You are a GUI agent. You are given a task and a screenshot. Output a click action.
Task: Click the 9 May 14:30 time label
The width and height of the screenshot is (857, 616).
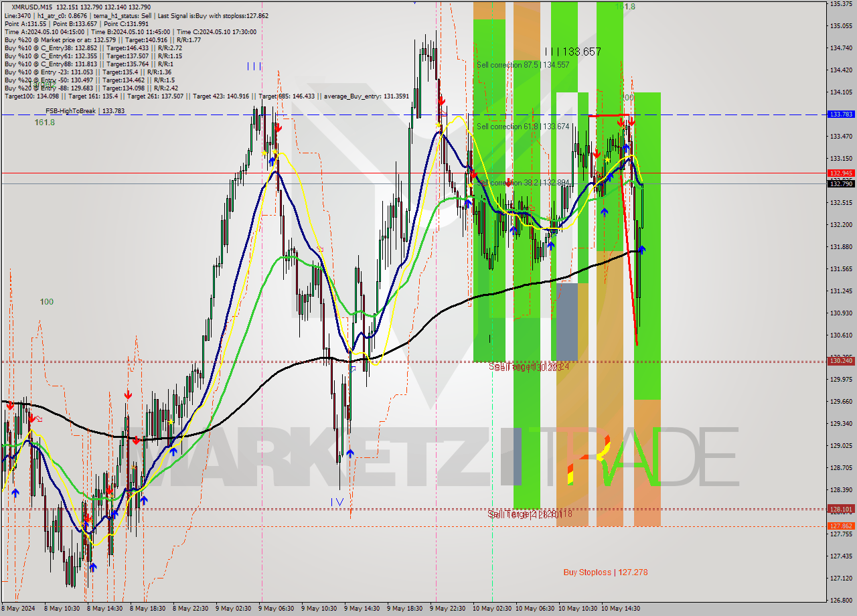pos(362,609)
